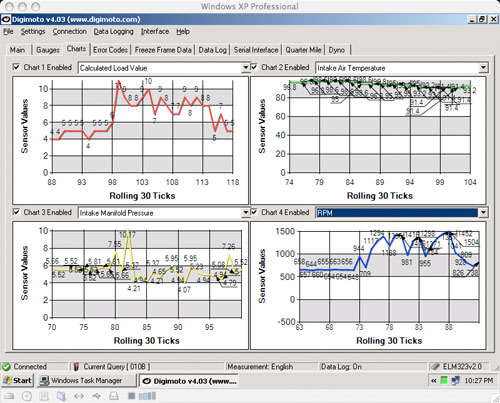Click the Digimoto logo icon in title bar

(6, 19)
